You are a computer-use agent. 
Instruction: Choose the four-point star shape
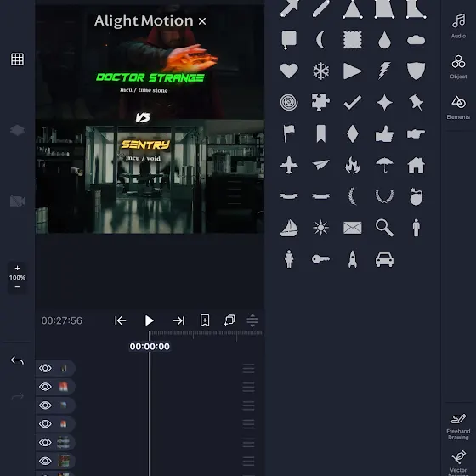(x=384, y=102)
